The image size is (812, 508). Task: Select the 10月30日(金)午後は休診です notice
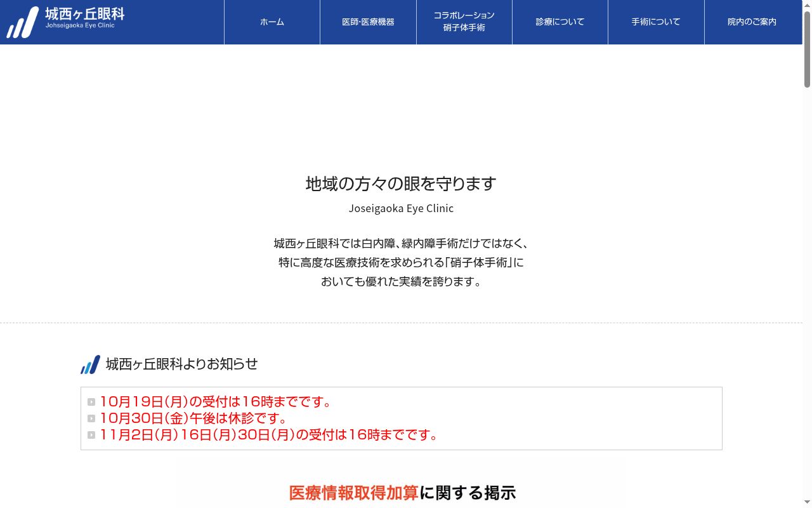(194, 418)
